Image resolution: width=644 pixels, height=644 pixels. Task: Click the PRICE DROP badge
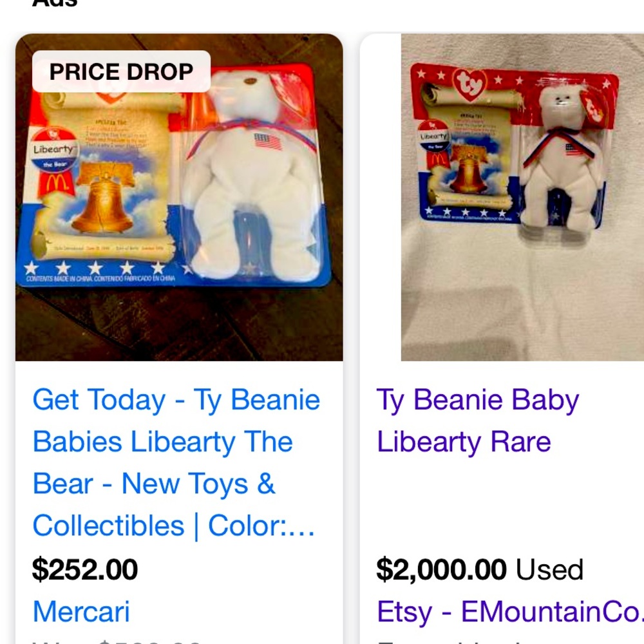pyautogui.click(x=121, y=71)
